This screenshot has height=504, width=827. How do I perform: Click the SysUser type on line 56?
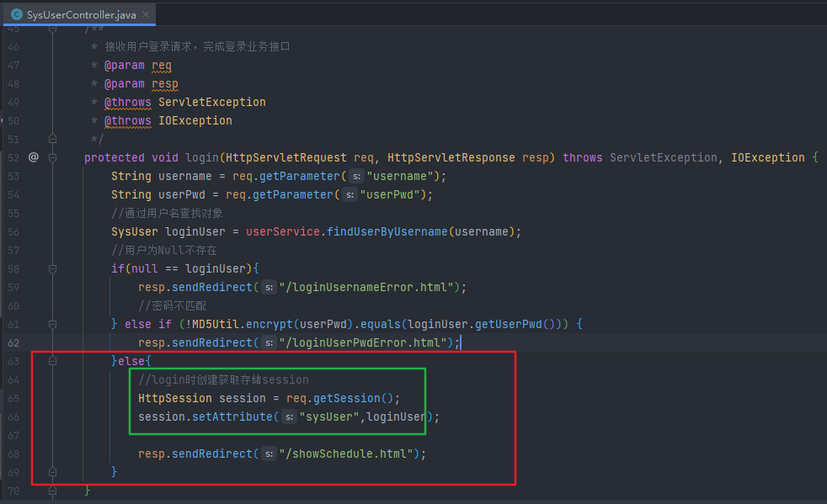click(x=135, y=231)
